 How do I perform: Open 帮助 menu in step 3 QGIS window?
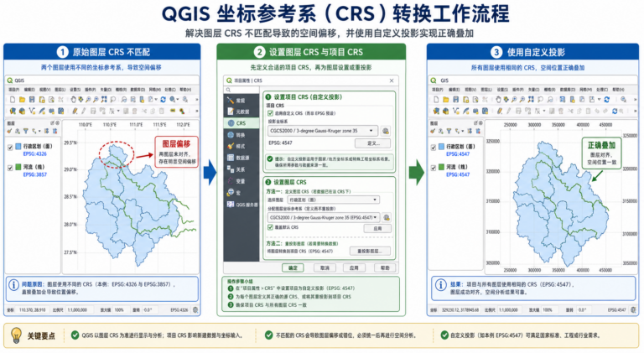click(618, 90)
